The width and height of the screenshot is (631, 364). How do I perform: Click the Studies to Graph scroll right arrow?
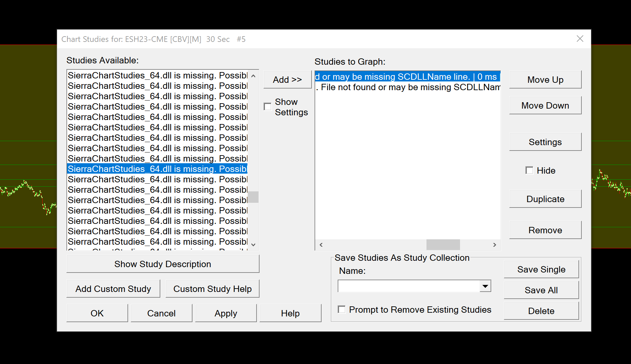[495, 245]
